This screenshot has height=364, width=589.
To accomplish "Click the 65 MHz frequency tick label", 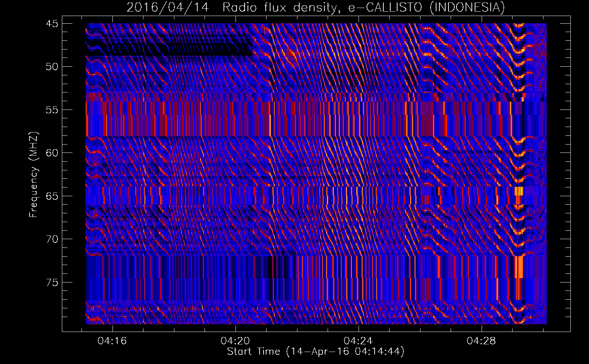I will (x=52, y=196).
